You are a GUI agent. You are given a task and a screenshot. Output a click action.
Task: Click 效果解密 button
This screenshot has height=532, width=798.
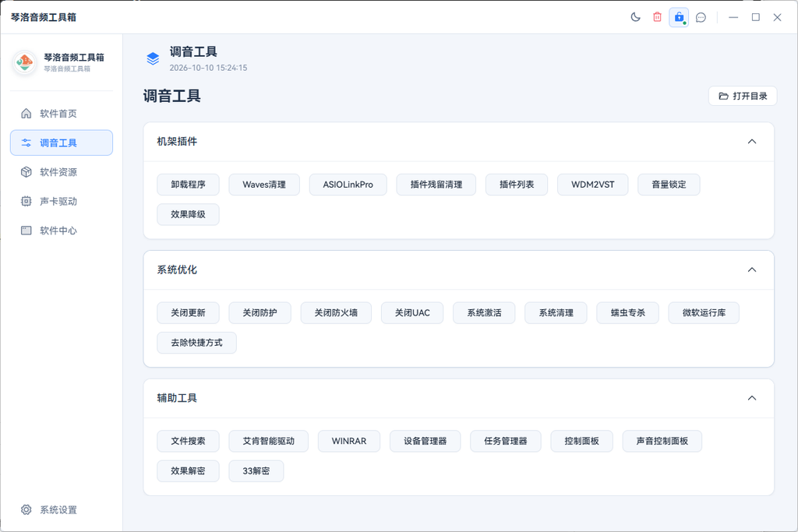[x=188, y=470]
